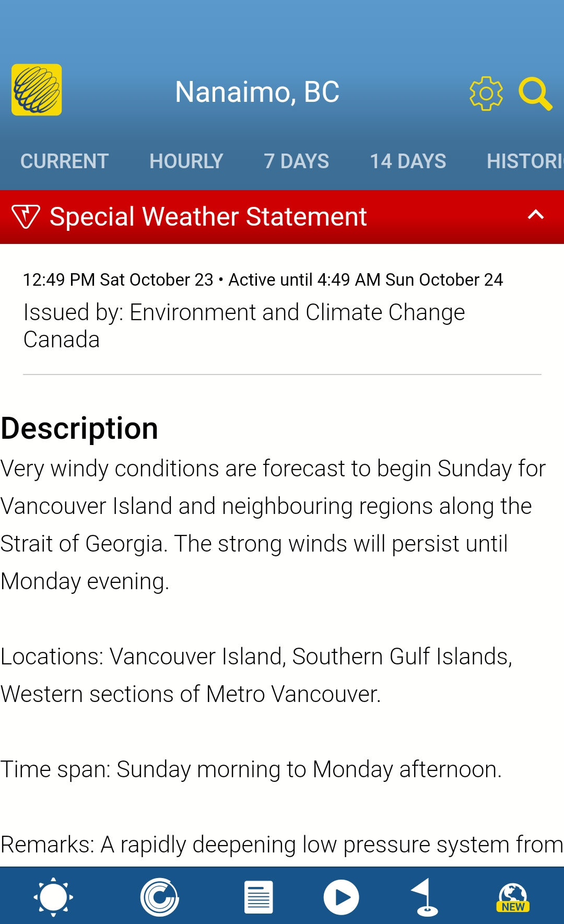Viewport: 564px width, 924px height.
Task: Collapse the Special Weather Statement chevron
Action: coord(536,215)
